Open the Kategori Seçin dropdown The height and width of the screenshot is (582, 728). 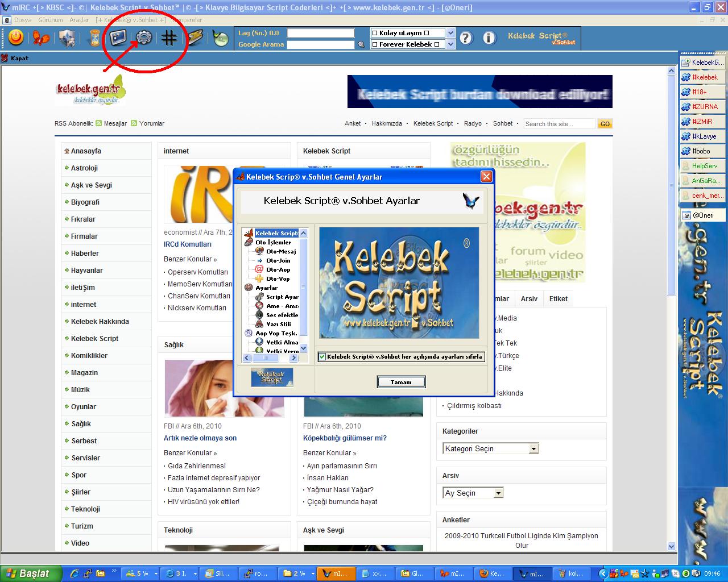(533, 449)
